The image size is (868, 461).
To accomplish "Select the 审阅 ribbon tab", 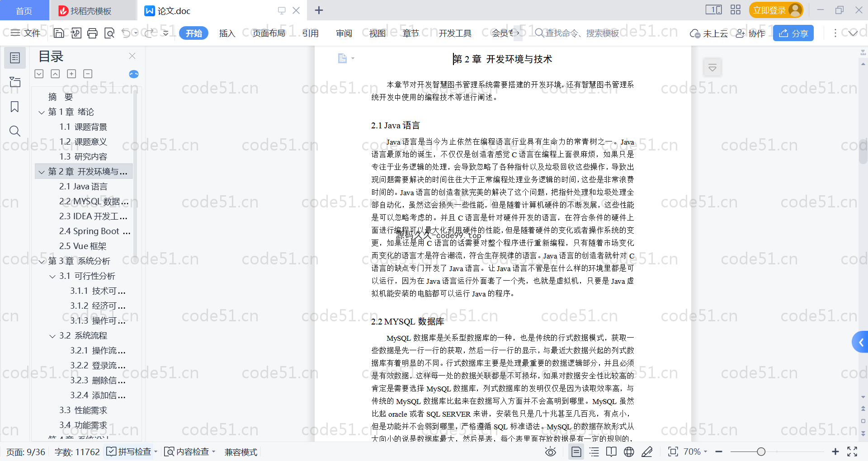I will click(344, 33).
